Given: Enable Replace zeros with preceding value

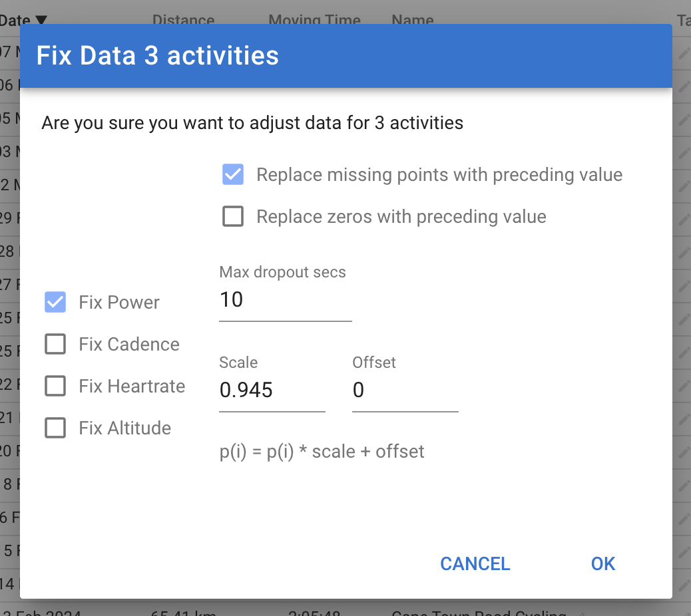Looking at the screenshot, I should (233, 217).
